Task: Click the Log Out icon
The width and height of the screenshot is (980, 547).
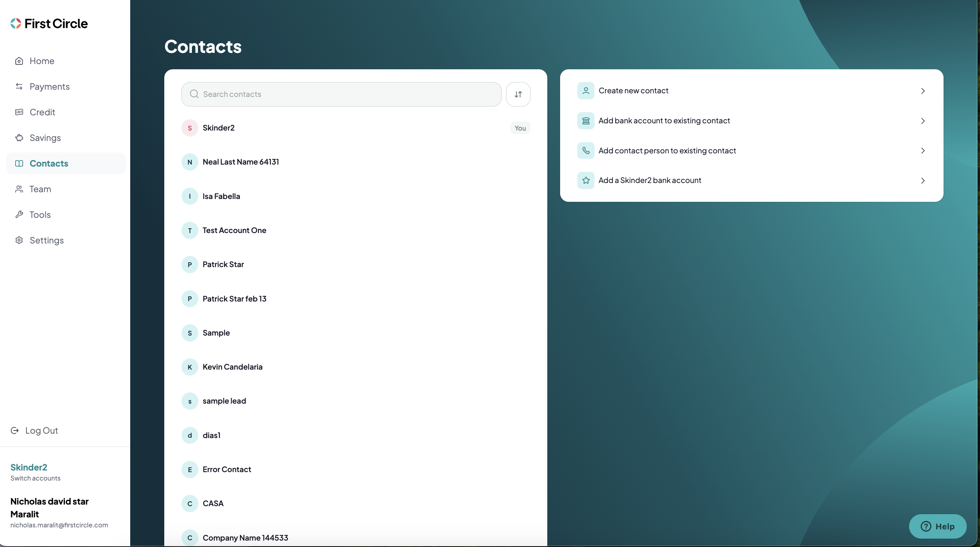Action: pos(15,430)
